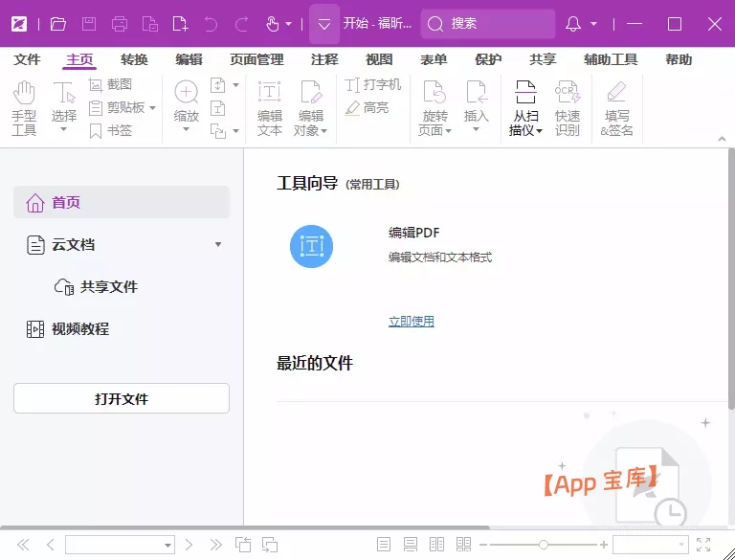Click the fit page height icon
Image resolution: width=735 pixels, height=560 pixels.
coord(218,85)
